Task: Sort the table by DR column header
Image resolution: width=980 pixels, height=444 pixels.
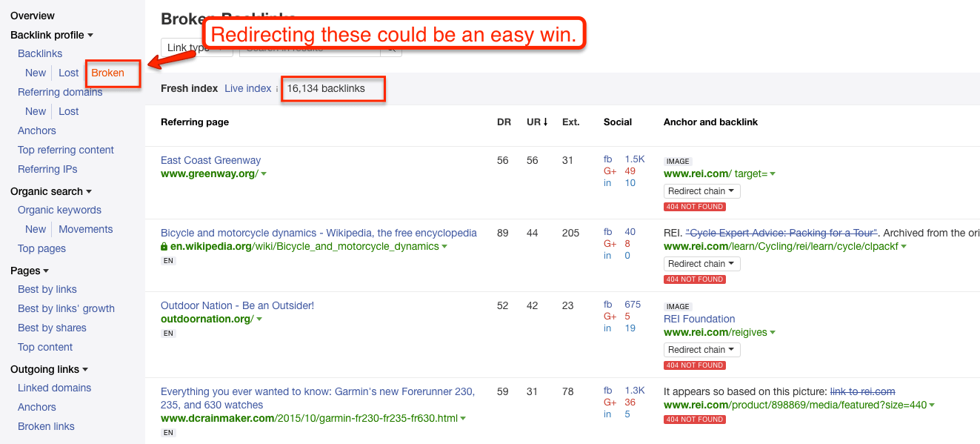Action: pos(504,122)
